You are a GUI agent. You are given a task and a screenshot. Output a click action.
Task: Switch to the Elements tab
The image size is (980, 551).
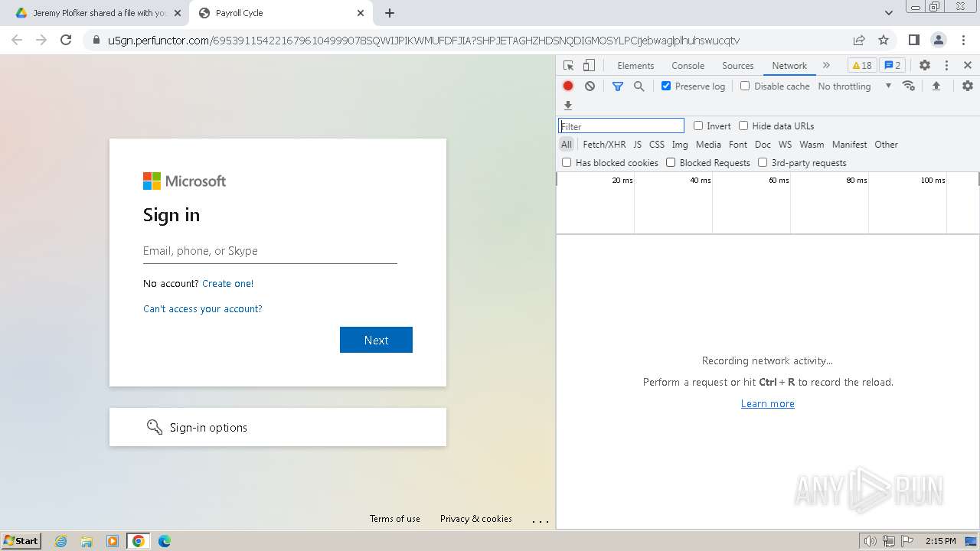tap(635, 66)
